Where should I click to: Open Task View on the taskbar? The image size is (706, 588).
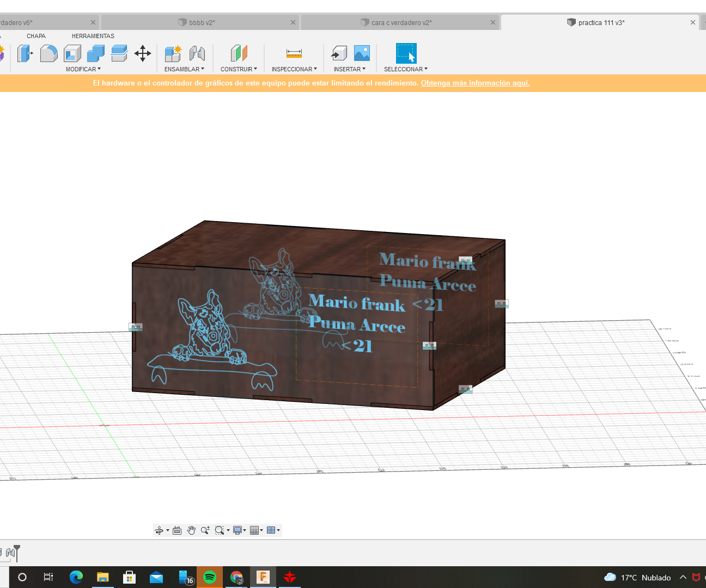(x=48, y=577)
